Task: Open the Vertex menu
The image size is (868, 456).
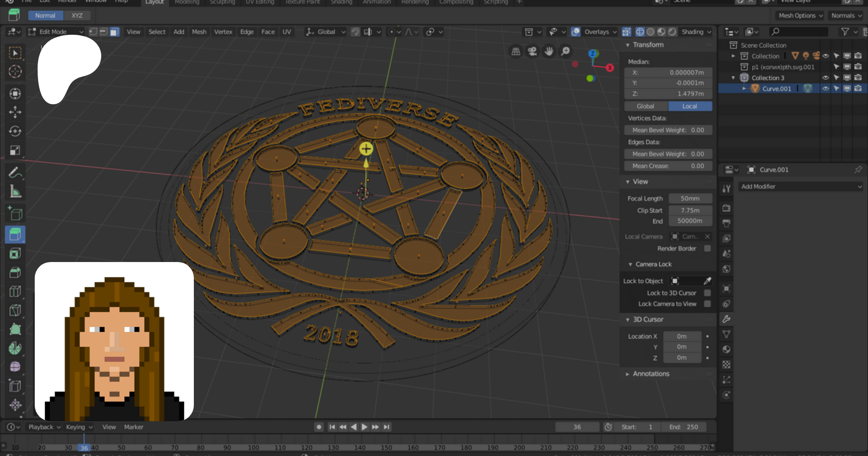Action: pyautogui.click(x=223, y=32)
